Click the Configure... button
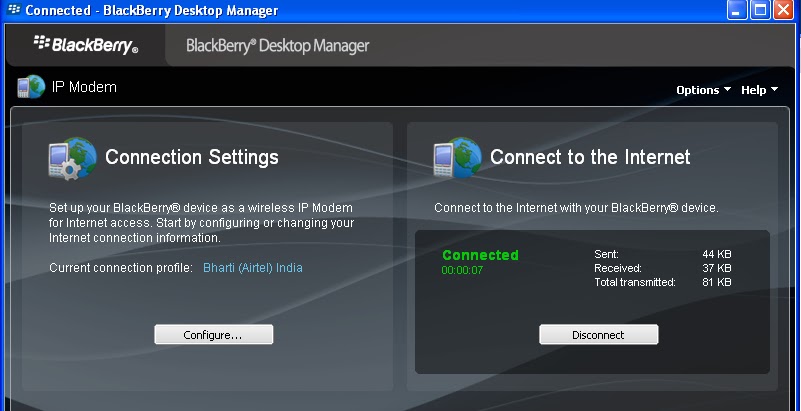This screenshot has width=801, height=411. tap(214, 335)
